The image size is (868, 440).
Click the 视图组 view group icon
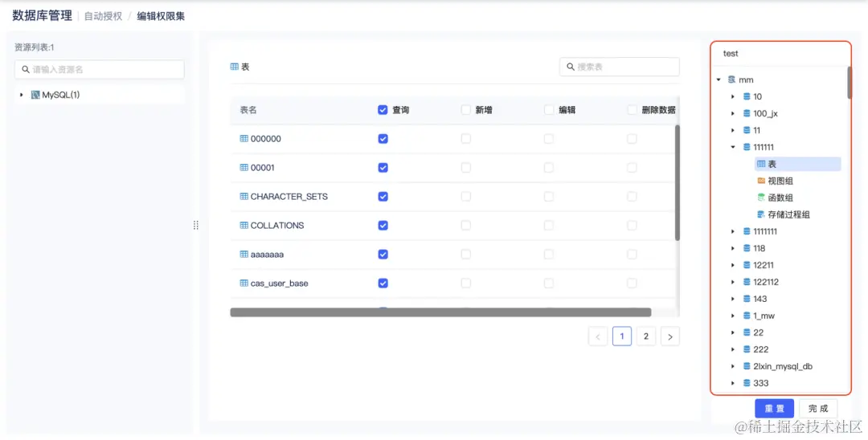tap(761, 181)
